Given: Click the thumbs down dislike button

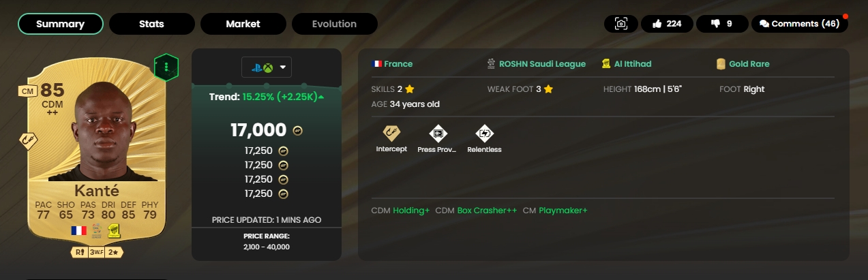Looking at the screenshot, I should 721,24.
